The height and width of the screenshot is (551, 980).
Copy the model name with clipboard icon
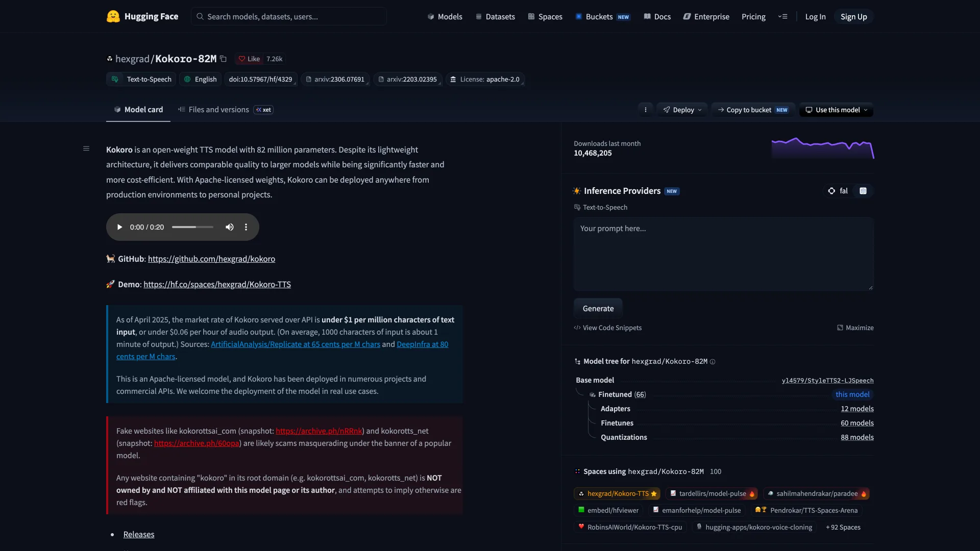[223, 59]
